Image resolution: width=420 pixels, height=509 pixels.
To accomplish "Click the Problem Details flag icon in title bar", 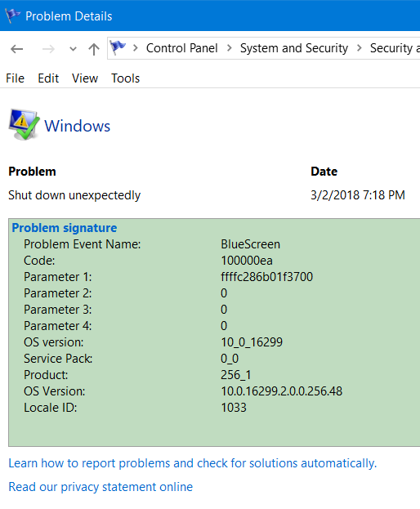I will [x=12, y=16].
